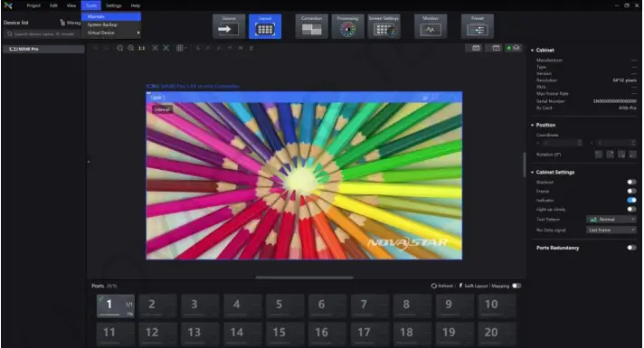
Task: Click the Manage devices icon in Device list
Action: point(62,23)
